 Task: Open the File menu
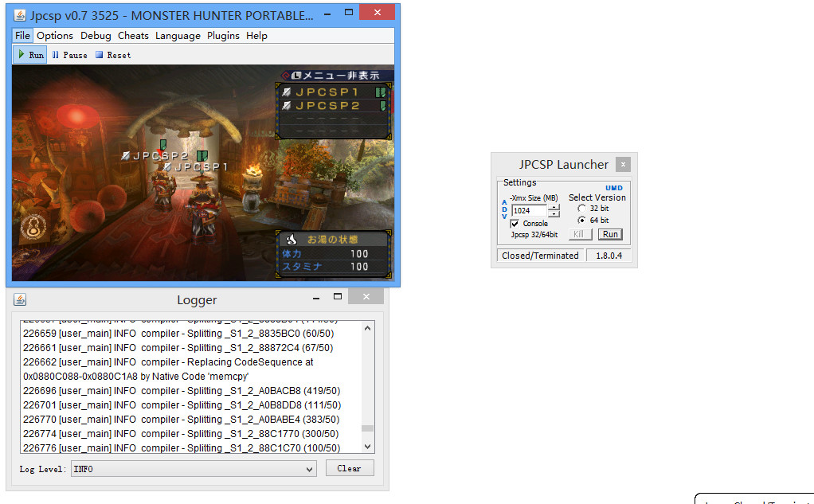[22, 35]
